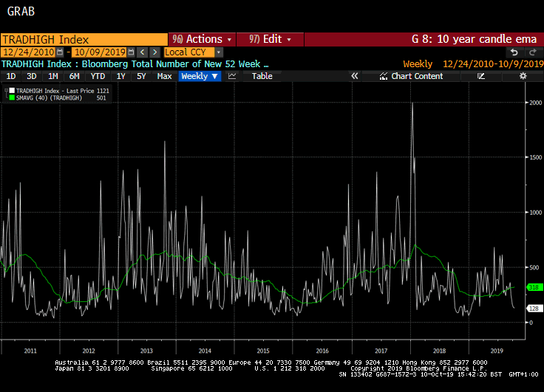Image resolution: width=544 pixels, height=392 pixels.
Task: Select the 1Y range tab
Action: click(x=120, y=76)
